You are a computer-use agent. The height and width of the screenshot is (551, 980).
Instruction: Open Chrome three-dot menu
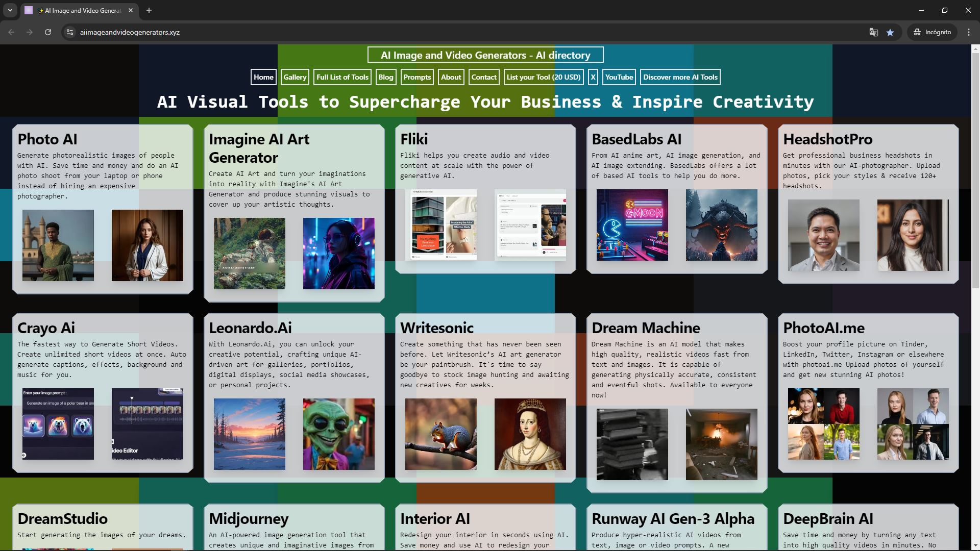(x=969, y=32)
